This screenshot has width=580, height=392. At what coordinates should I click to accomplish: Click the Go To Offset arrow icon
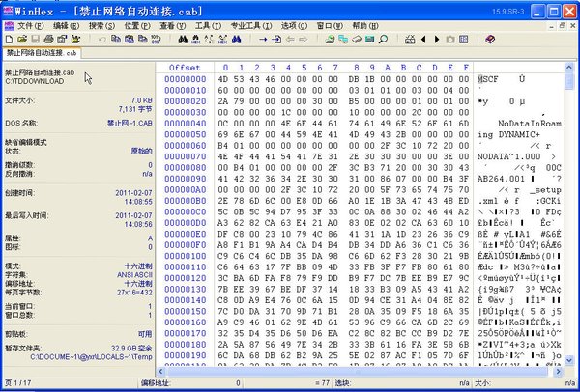click(263, 40)
